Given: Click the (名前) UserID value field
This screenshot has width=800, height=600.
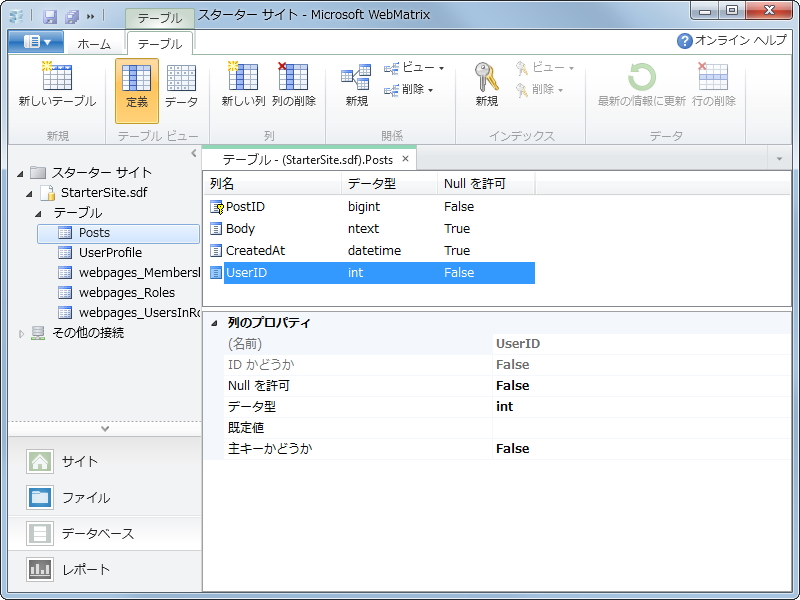Looking at the screenshot, I should [x=642, y=344].
